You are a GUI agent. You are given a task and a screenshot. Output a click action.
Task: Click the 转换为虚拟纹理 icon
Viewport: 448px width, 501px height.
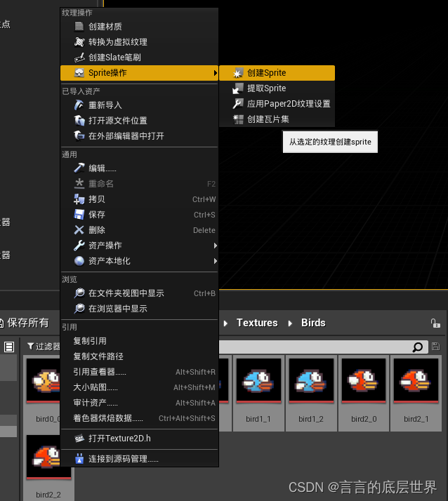click(x=79, y=42)
